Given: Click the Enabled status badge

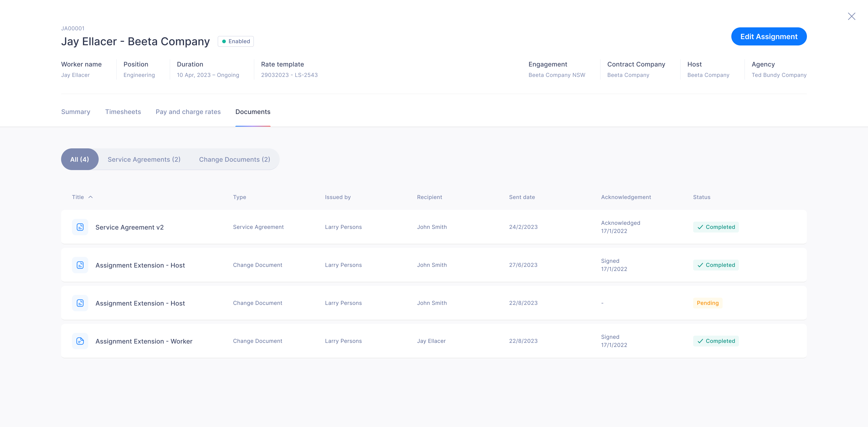Looking at the screenshot, I should point(236,41).
